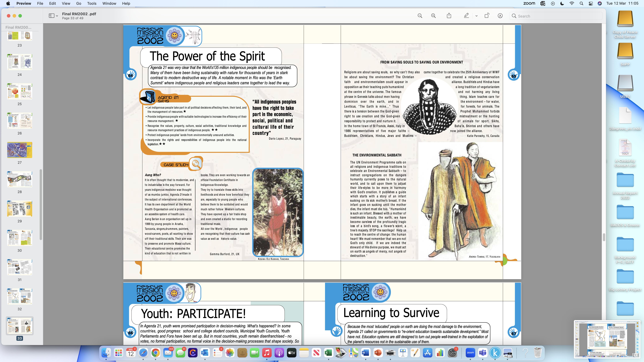644x362 pixels.
Task: Toggle the sidebar view button
Action: (x=51, y=16)
